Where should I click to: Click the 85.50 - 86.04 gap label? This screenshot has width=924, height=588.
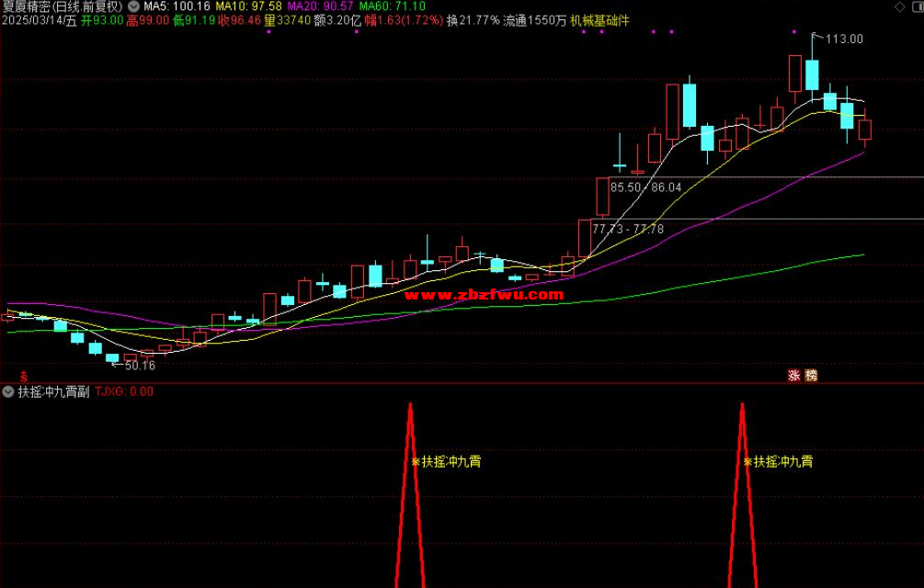pos(645,187)
